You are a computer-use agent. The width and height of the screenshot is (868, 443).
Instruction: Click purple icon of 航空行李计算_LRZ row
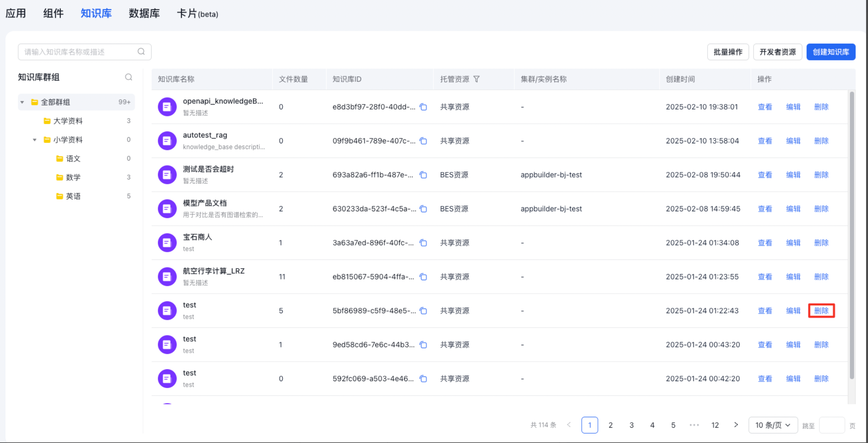pos(167,277)
